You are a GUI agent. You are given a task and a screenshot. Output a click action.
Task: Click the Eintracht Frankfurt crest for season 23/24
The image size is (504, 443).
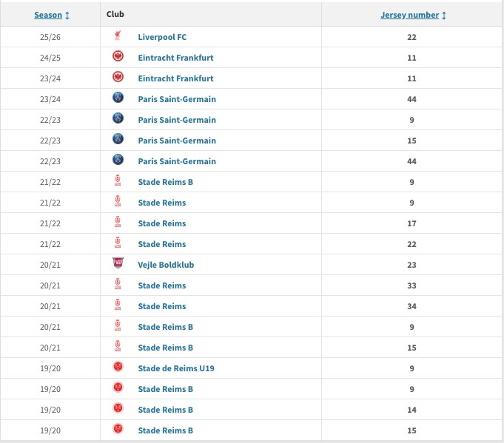pyautogui.click(x=118, y=78)
